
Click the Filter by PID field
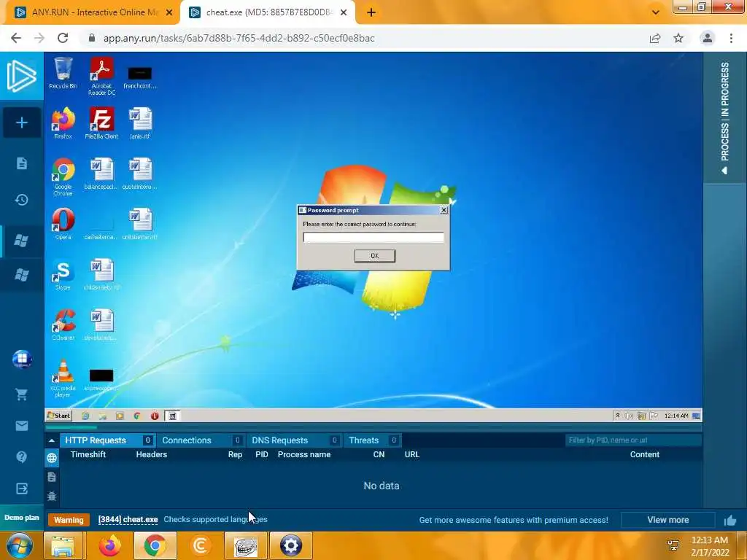[633, 440]
